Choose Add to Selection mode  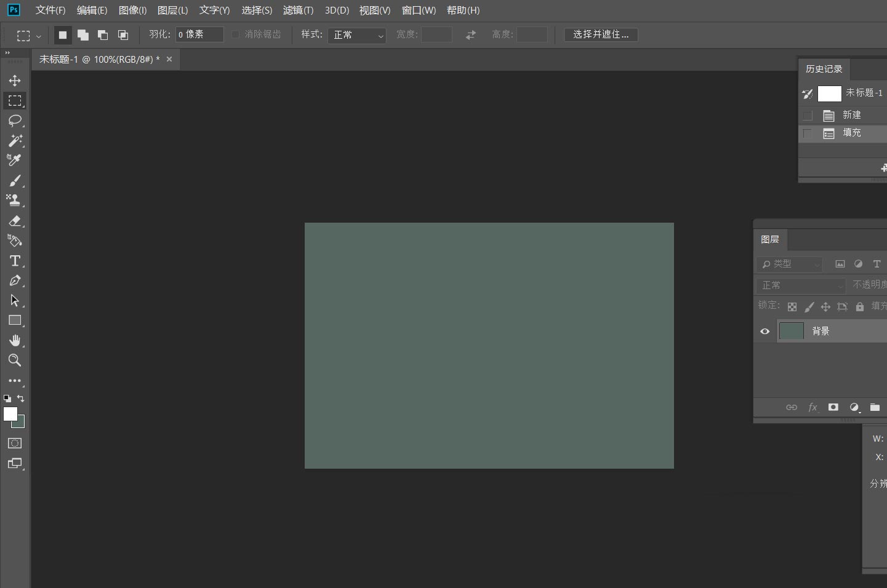[x=83, y=35]
